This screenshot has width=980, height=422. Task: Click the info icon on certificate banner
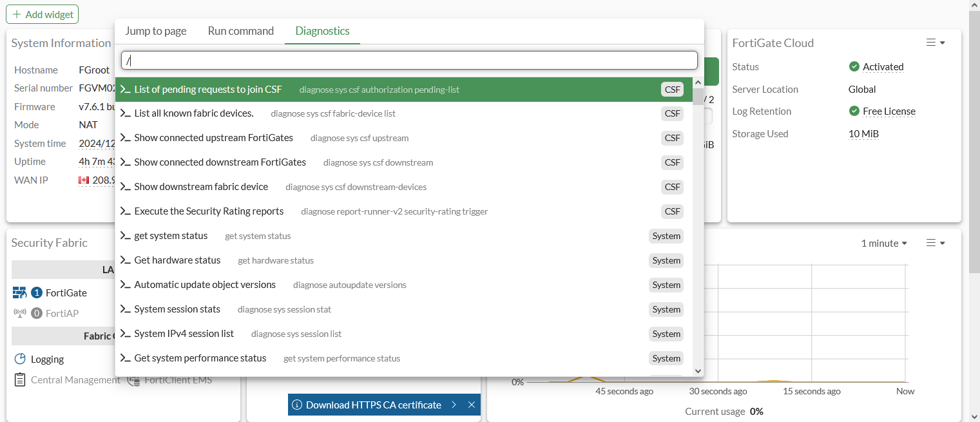coord(297,405)
